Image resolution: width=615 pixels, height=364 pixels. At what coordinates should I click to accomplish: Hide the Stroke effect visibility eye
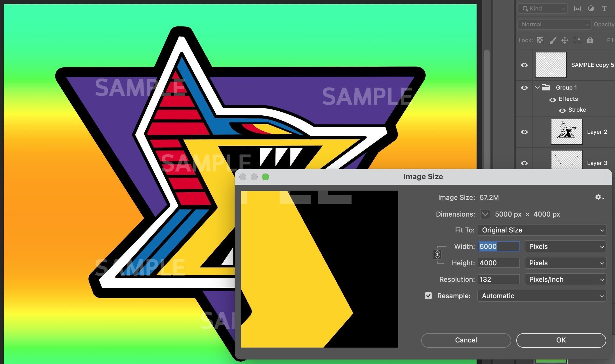(x=562, y=110)
